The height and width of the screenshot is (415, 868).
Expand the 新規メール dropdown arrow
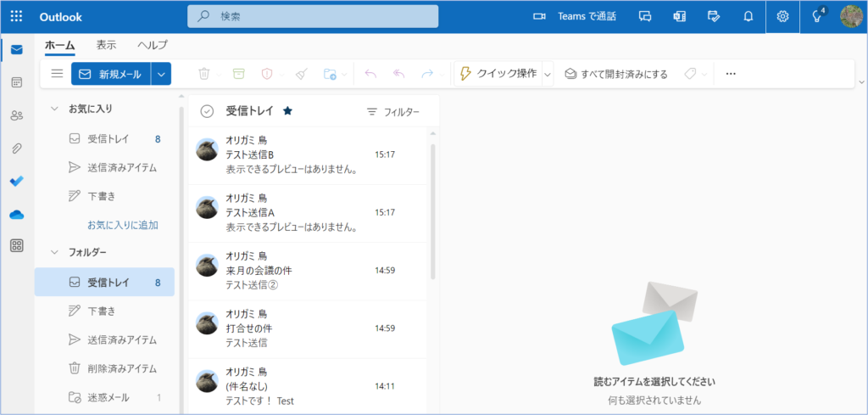coord(161,74)
